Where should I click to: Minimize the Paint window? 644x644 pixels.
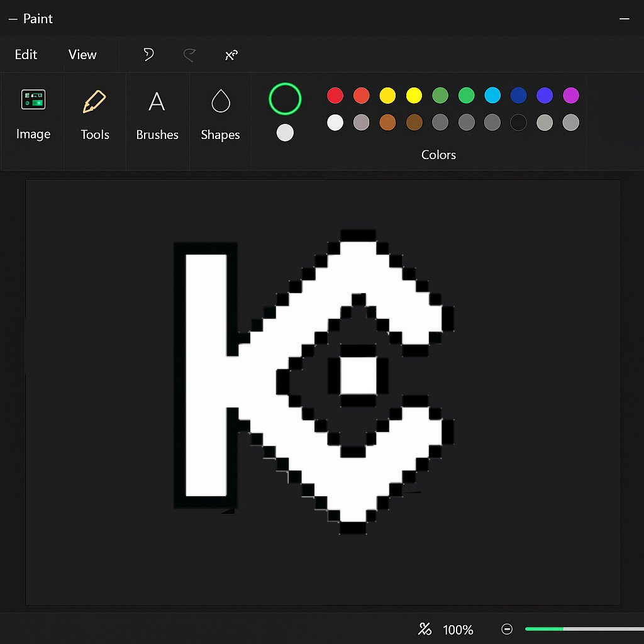pyautogui.click(x=625, y=19)
